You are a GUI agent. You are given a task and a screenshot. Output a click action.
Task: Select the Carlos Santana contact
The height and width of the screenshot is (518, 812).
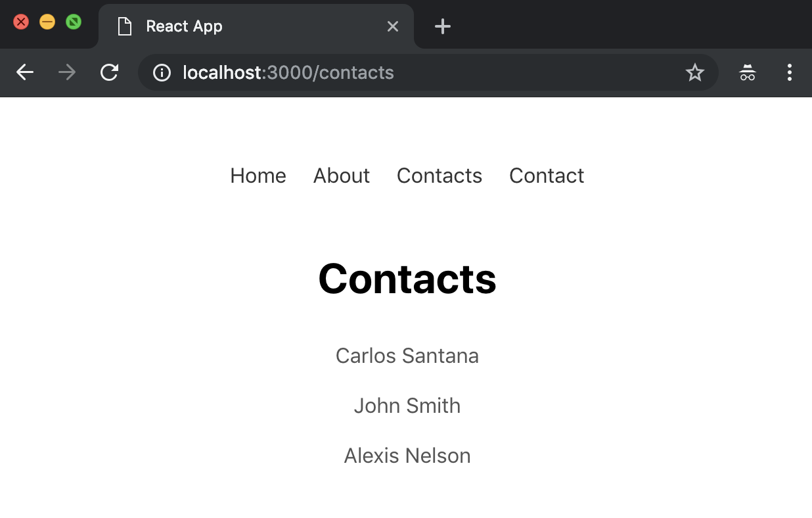407,356
